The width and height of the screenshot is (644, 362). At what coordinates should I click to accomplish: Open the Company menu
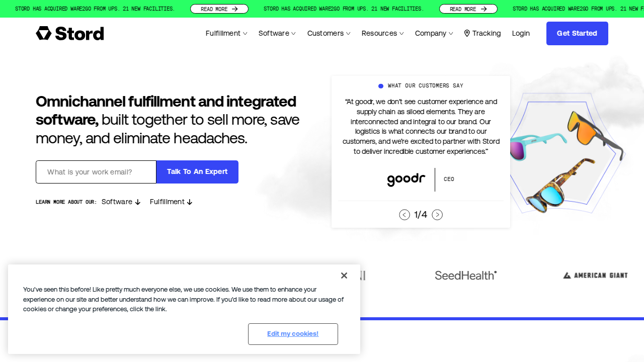(x=434, y=33)
